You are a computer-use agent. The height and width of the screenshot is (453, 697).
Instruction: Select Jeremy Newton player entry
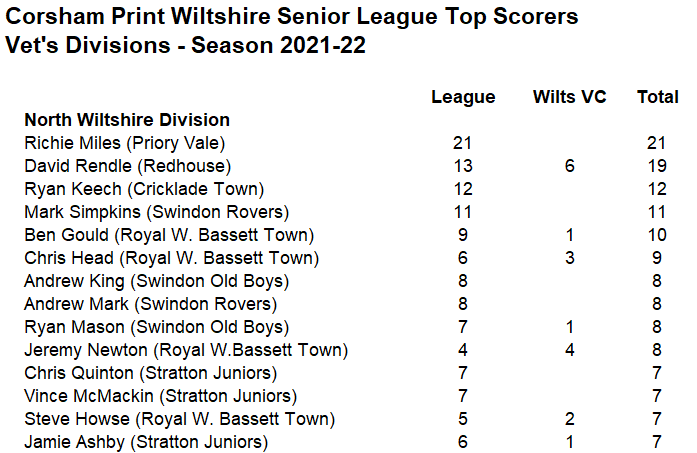(186, 350)
